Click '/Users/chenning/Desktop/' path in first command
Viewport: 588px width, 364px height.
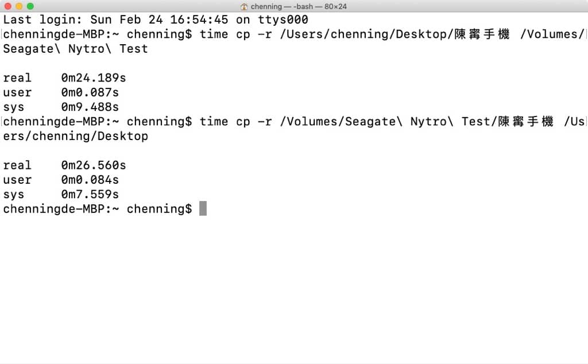367,34
